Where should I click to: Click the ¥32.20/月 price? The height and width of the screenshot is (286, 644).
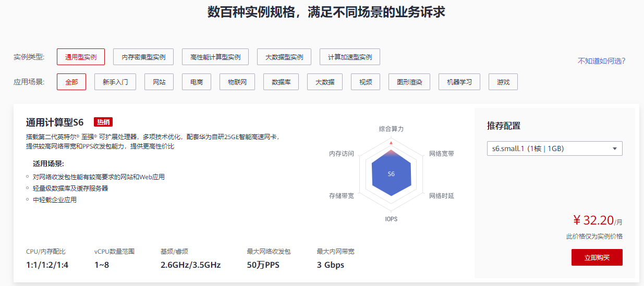[597, 220]
